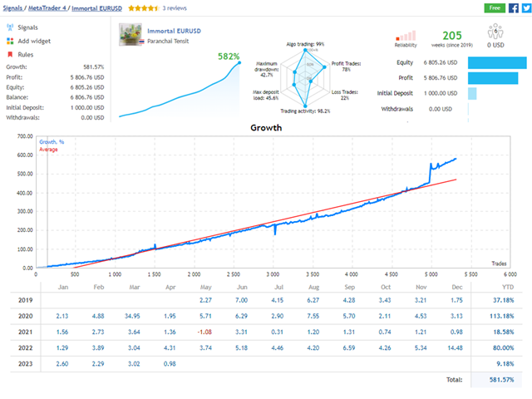Click the Jan column header
This screenshot has height=399, width=532.
63,288
